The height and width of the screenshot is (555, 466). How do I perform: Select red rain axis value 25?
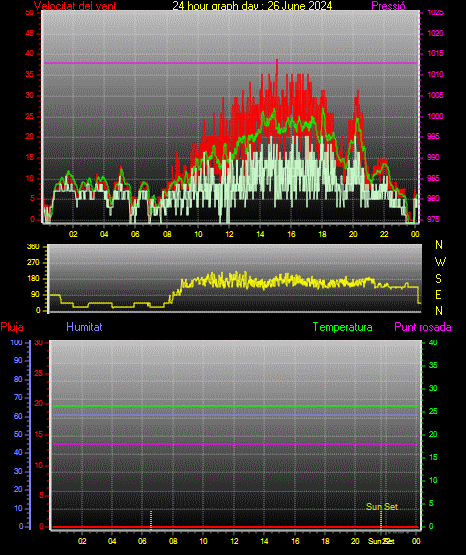pos(39,373)
